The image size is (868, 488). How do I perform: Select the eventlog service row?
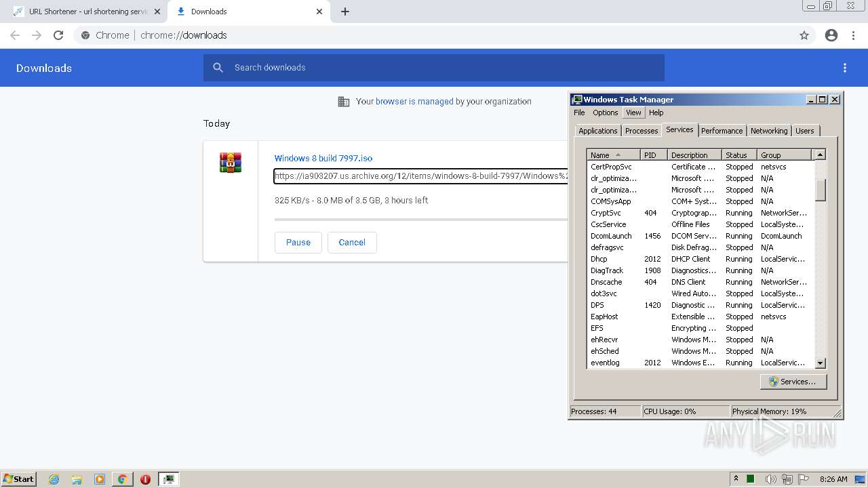point(701,363)
